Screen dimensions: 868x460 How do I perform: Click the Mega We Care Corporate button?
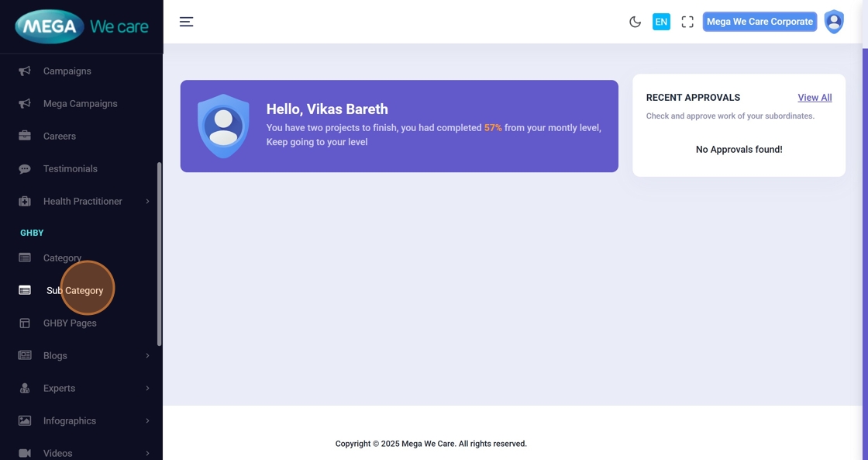[759, 22]
